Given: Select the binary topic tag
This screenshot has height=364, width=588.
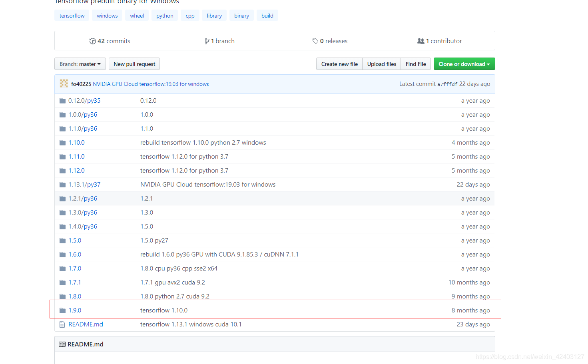Looking at the screenshot, I should (241, 16).
